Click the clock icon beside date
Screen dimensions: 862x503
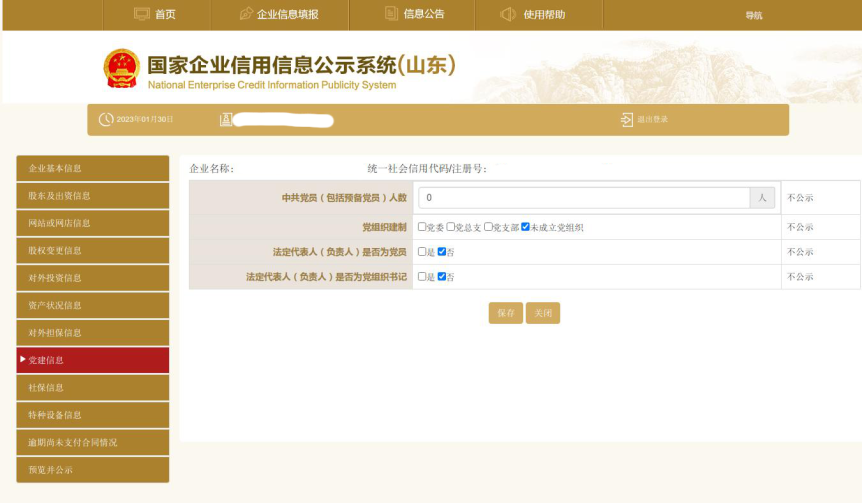pyautogui.click(x=106, y=120)
